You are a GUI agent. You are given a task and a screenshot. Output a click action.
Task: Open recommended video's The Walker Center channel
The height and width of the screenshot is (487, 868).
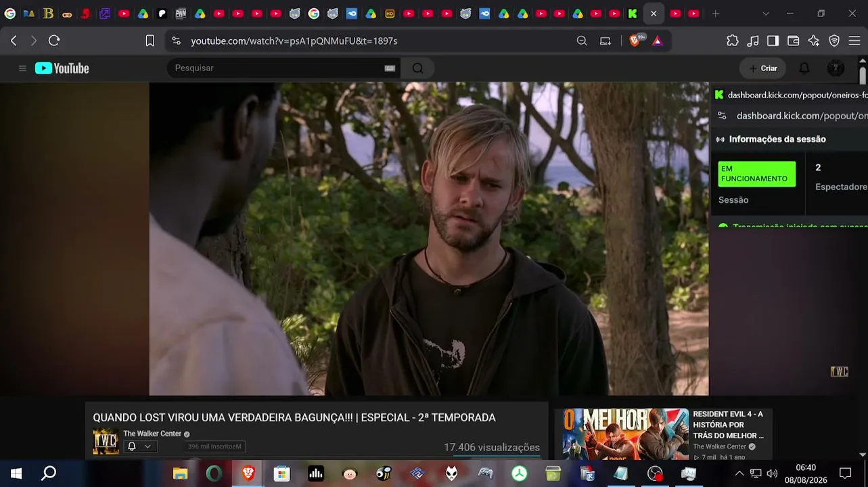(x=720, y=446)
